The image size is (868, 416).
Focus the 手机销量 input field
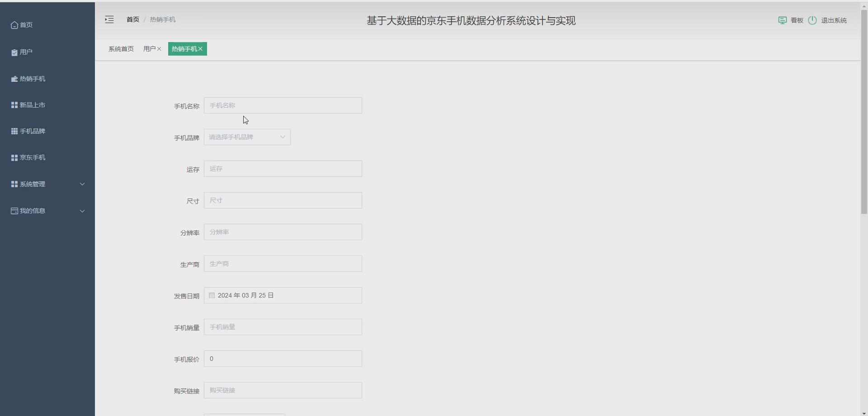tap(283, 327)
